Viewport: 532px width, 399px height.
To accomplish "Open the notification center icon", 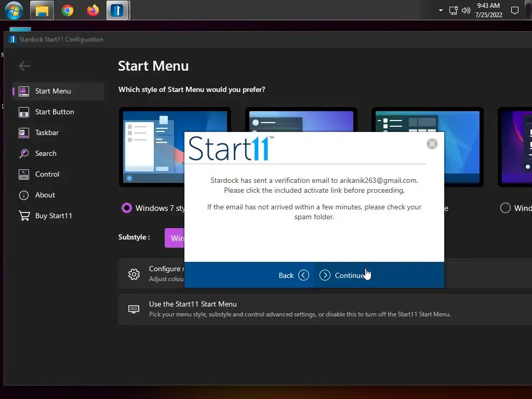I will pos(515,10).
